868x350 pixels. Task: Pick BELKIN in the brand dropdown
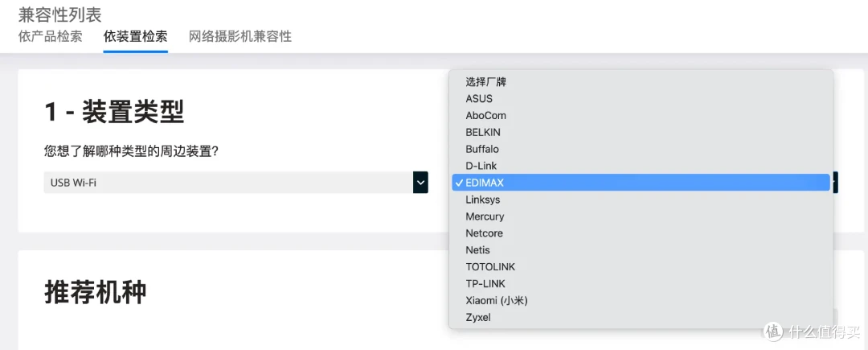pos(641,133)
